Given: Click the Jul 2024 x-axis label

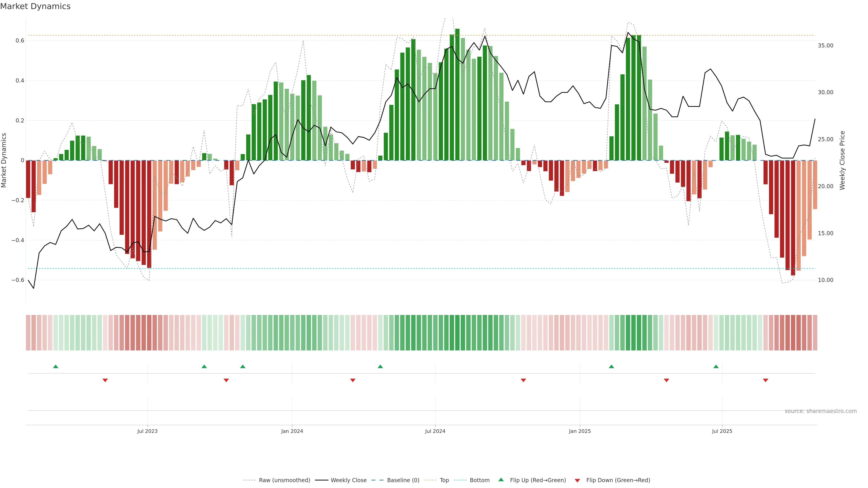Looking at the screenshot, I should (x=435, y=431).
